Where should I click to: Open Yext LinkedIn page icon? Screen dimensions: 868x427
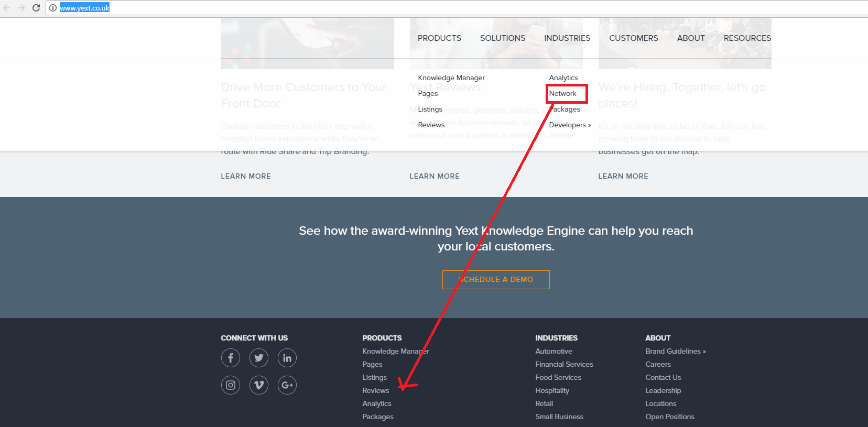click(287, 358)
